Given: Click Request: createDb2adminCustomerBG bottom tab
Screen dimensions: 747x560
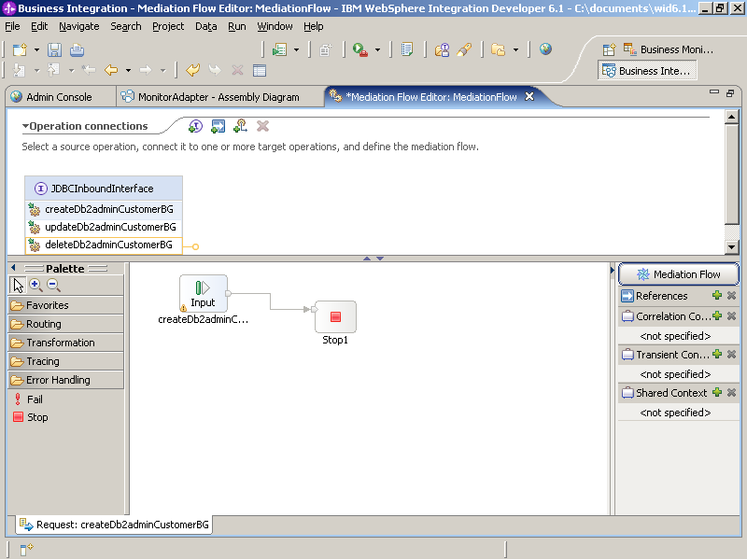Looking at the screenshot, I should click(x=114, y=525).
